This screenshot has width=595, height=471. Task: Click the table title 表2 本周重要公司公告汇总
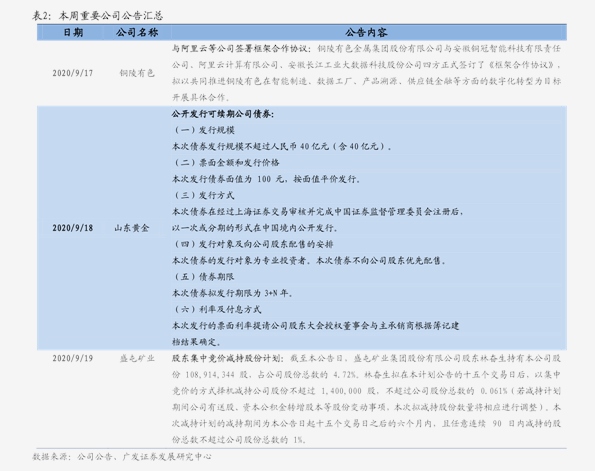98,16
